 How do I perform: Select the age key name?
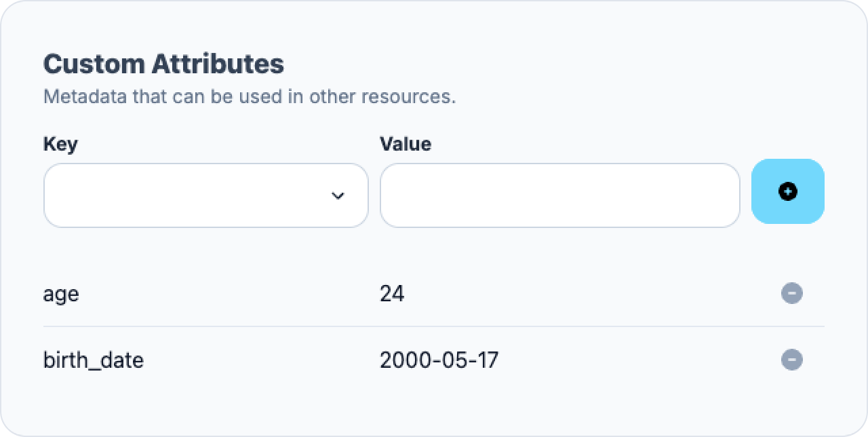coord(61,294)
